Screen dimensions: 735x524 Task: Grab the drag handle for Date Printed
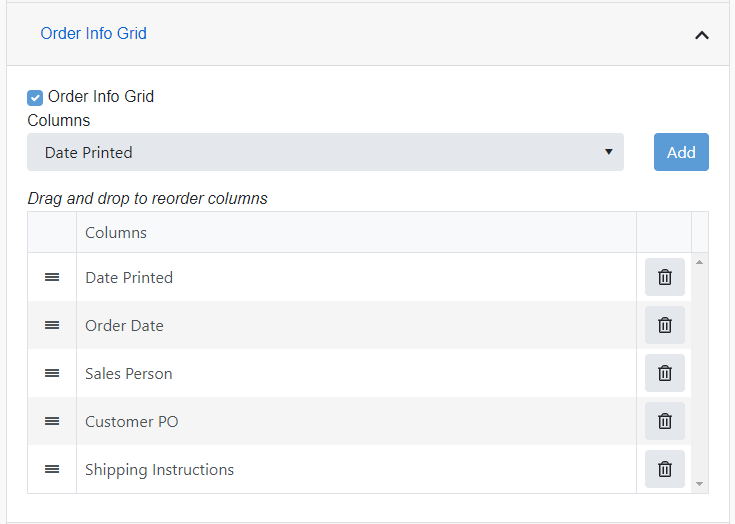click(52, 277)
